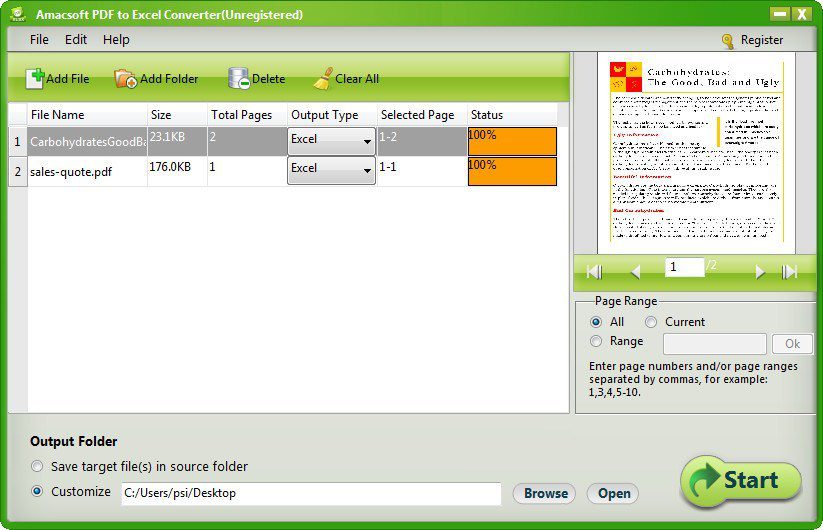
Task: Click the Output Type column header
Action: pos(332,115)
